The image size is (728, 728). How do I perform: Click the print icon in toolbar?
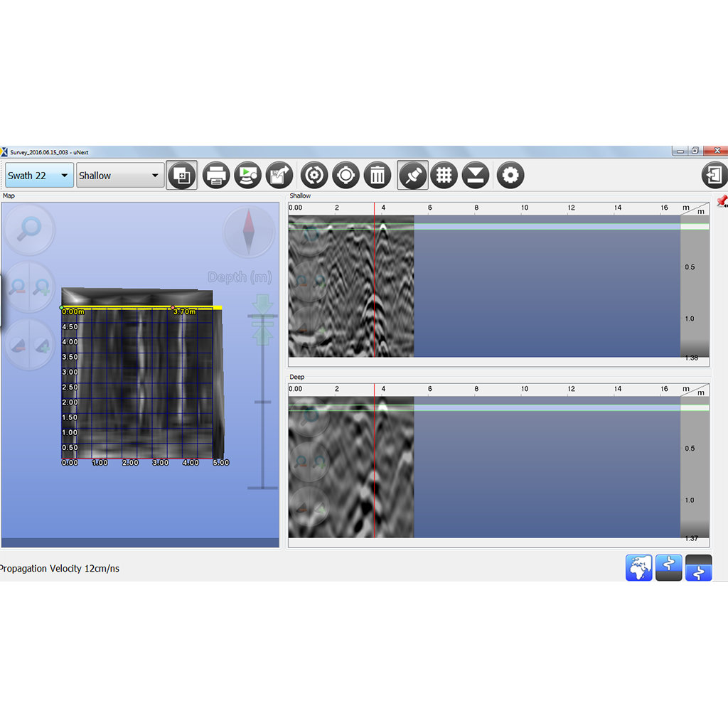coord(216,175)
